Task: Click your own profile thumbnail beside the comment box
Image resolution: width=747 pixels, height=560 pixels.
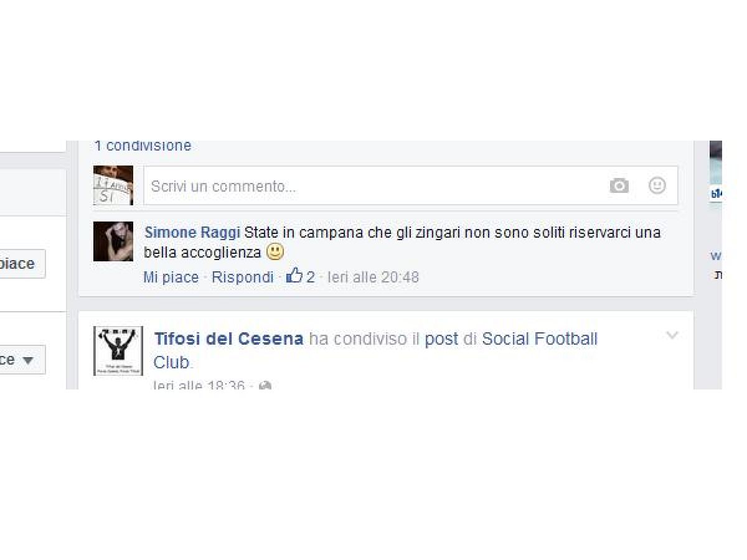Action: tap(113, 185)
